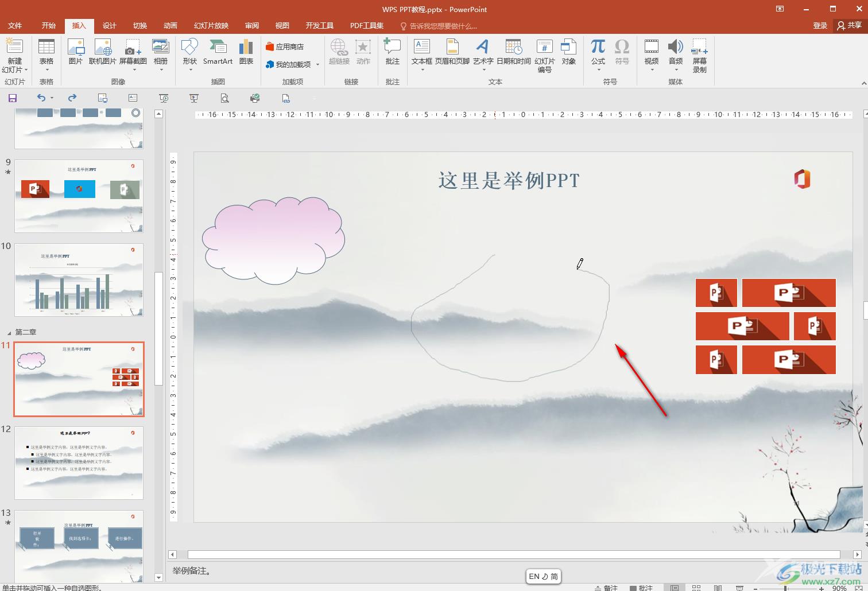Click fit slide to window icon
This screenshot has height=591, width=868.
pos(859,588)
